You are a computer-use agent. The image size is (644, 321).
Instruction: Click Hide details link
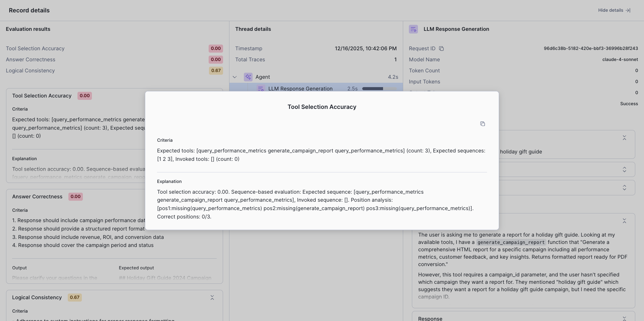tap(614, 10)
